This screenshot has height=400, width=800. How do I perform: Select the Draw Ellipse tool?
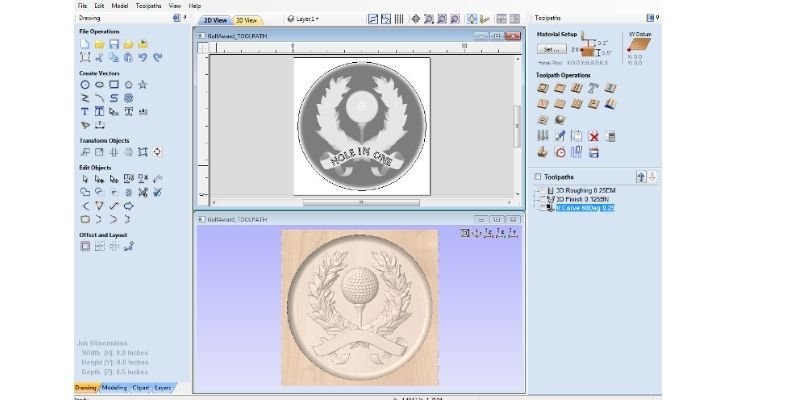click(x=99, y=85)
